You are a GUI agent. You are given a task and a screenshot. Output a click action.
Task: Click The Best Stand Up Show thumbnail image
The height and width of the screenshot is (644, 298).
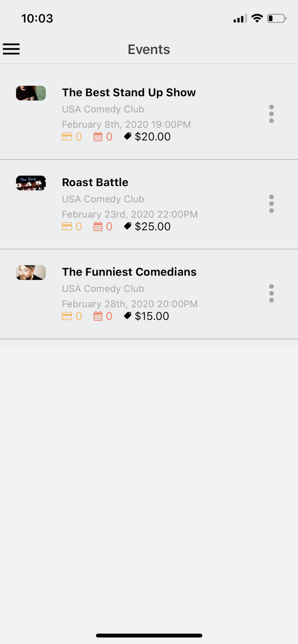click(31, 93)
